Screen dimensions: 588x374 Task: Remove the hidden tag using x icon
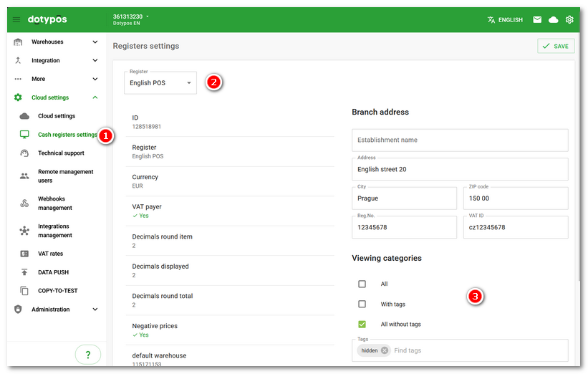pyautogui.click(x=385, y=350)
